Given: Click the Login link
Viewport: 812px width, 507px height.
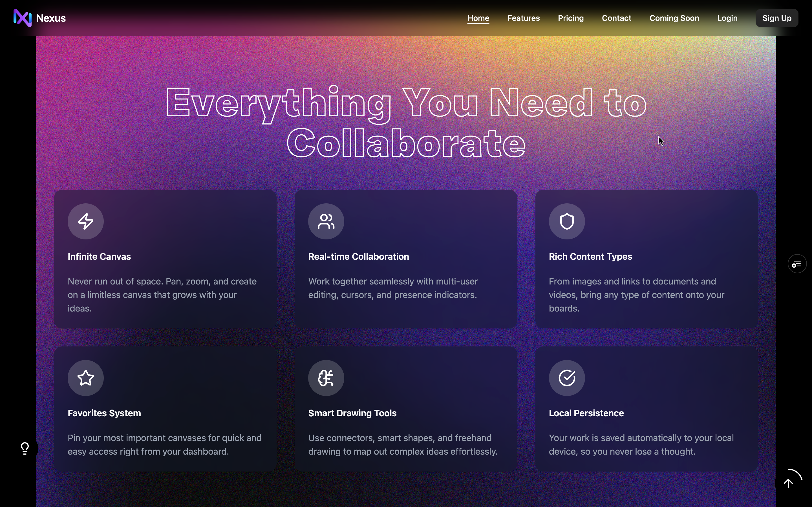Looking at the screenshot, I should pos(727,18).
